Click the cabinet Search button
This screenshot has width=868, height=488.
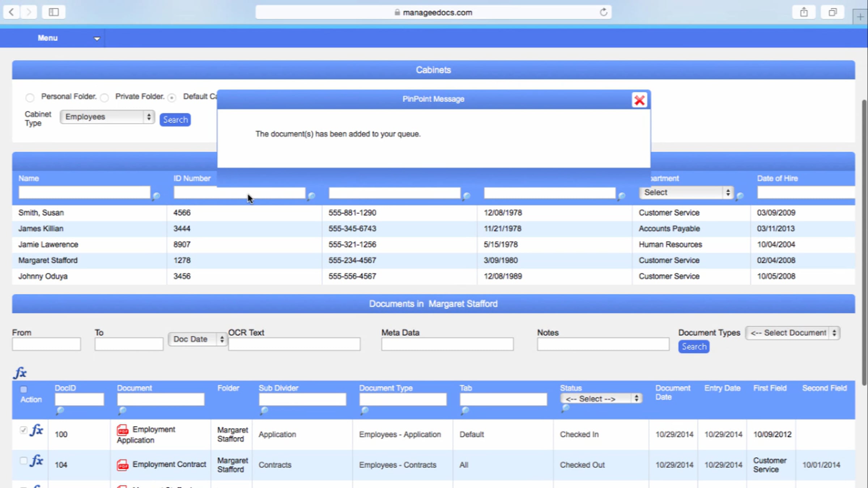(x=175, y=120)
